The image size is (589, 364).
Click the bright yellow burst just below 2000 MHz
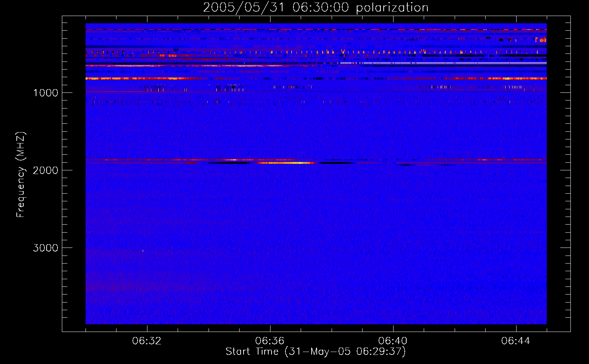tap(286, 163)
